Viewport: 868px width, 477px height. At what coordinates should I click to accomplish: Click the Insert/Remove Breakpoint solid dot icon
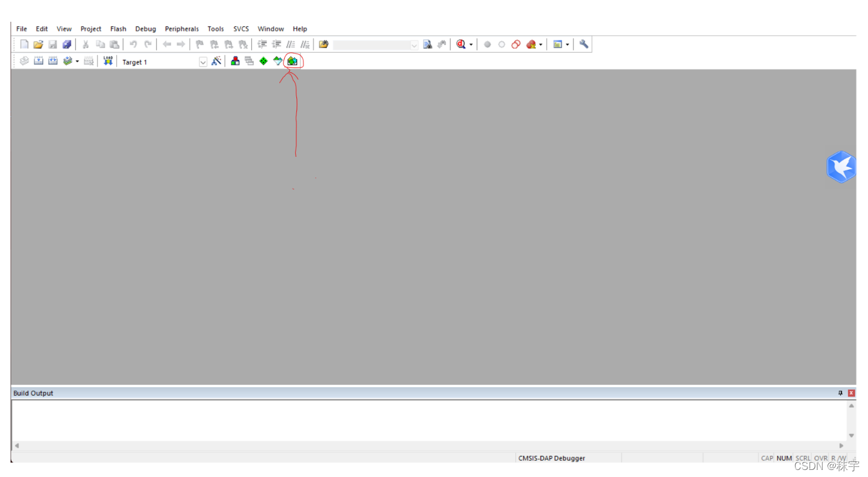coord(487,45)
